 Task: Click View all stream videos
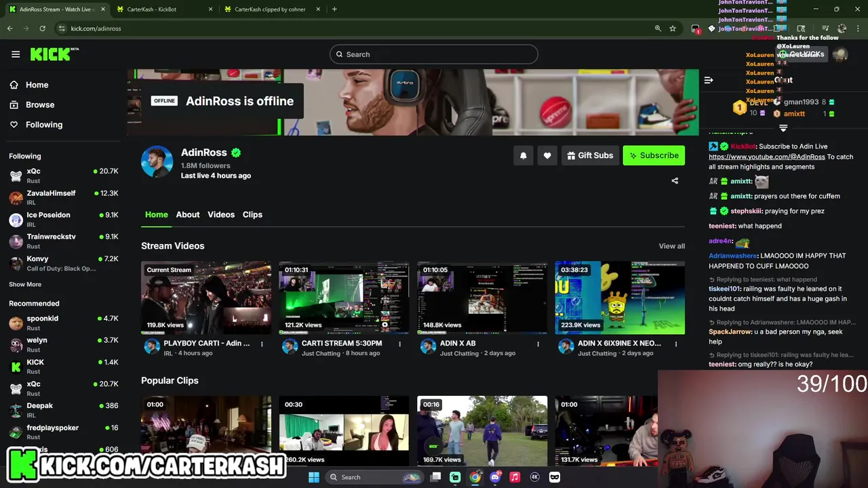[671, 246]
